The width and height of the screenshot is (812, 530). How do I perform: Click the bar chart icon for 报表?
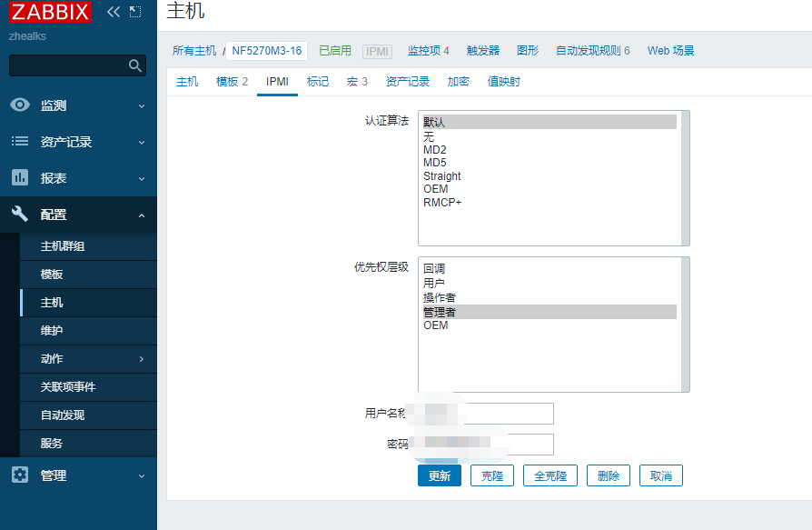coord(20,178)
